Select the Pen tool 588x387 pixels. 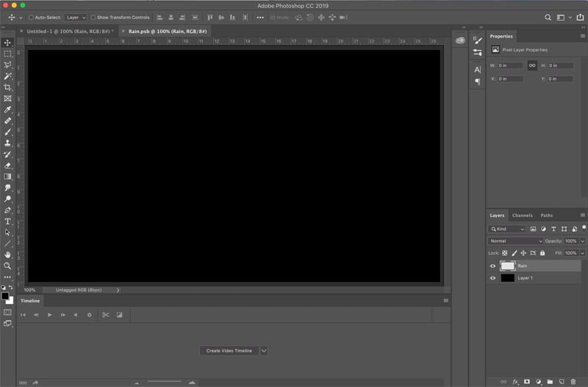(7, 210)
